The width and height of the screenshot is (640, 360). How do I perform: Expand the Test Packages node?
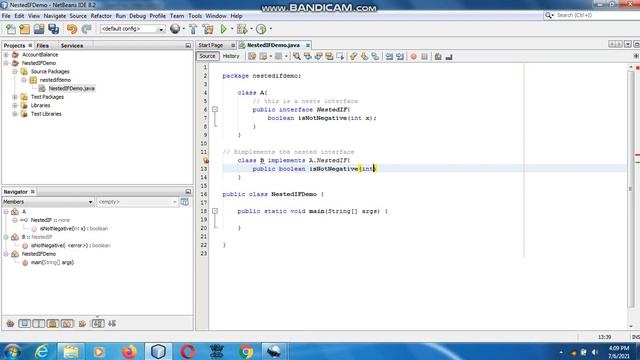click(x=15, y=97)
